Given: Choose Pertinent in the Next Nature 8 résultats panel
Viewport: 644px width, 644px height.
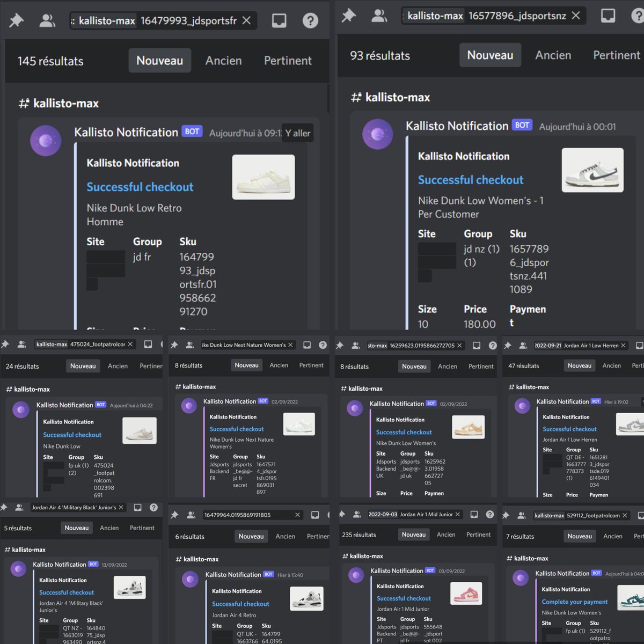Looking at the screenshot, I should click(x=311, y=365).
